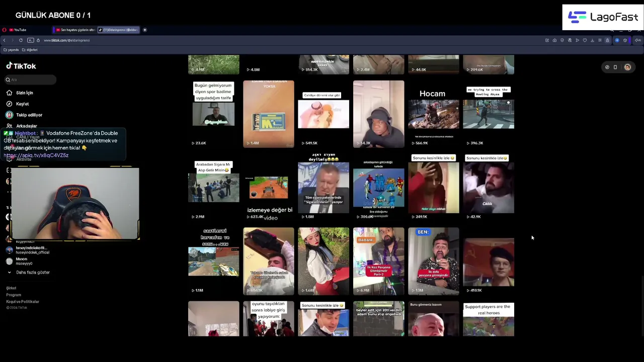Open the shield privacy protection icon
The image size is (644, 362).
[x=562, y=40]
